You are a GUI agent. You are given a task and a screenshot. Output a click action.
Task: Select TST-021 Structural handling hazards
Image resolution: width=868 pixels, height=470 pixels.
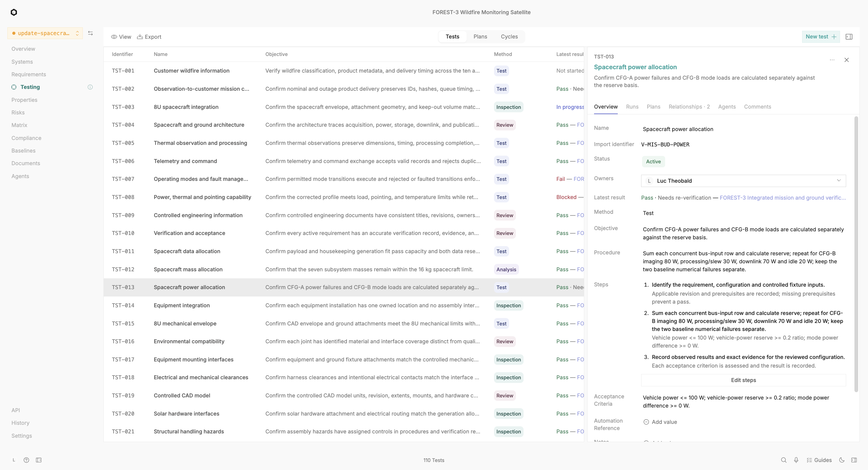click(x=344, y=432)
